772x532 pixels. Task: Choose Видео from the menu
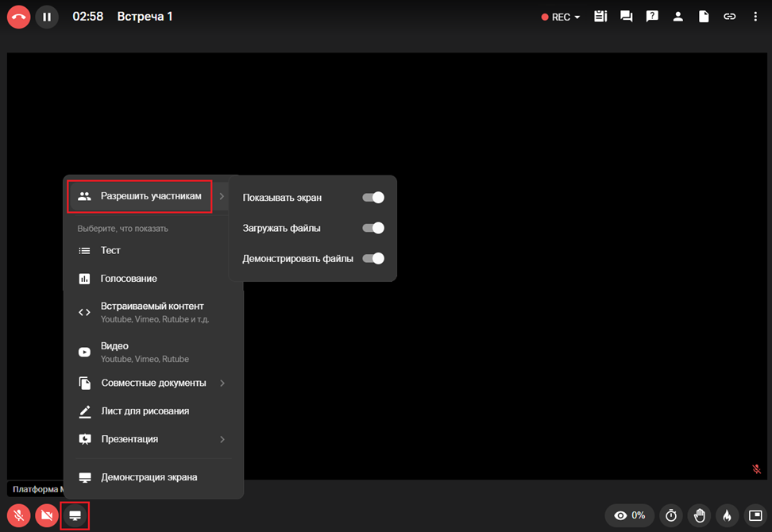[x=153, y=353]
